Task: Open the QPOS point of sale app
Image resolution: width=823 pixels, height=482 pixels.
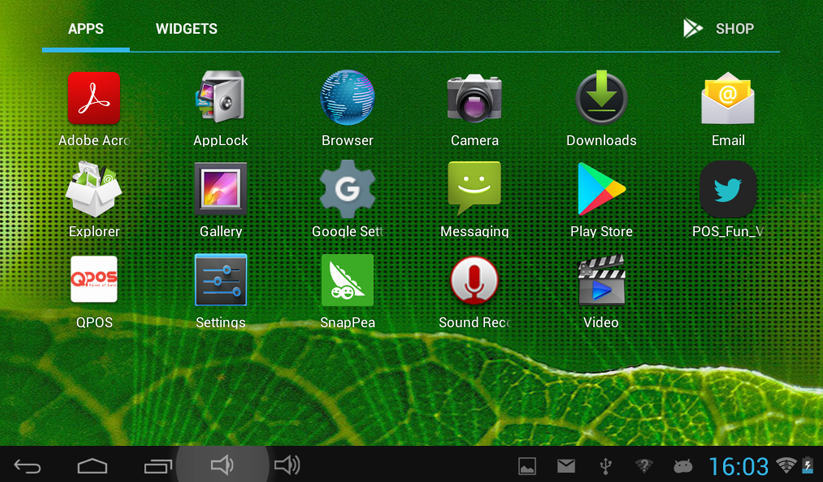Action: click(94, 279)
